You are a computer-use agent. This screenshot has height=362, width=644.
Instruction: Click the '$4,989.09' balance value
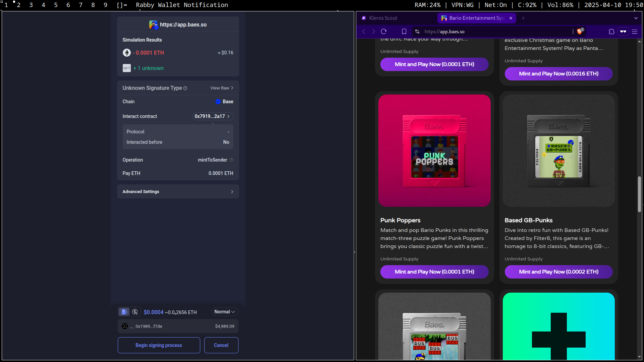coord(225,326)
